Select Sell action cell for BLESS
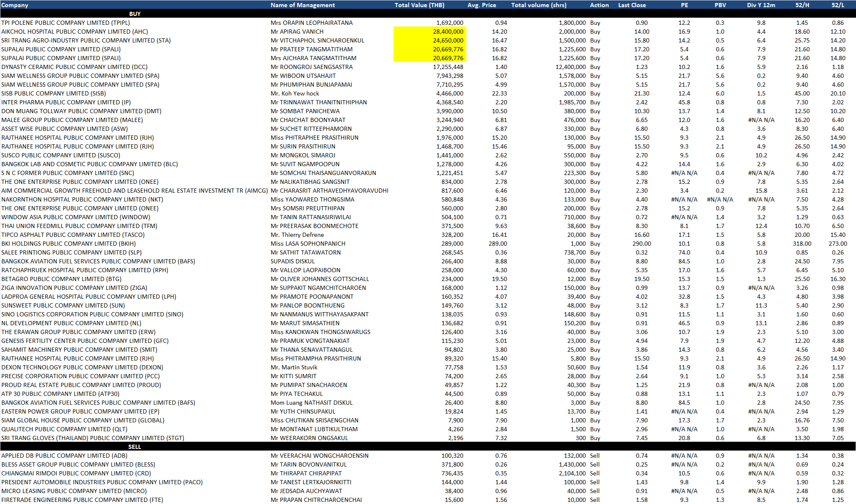The width and height of the screenshot is (856, 504). coord(595,464)
